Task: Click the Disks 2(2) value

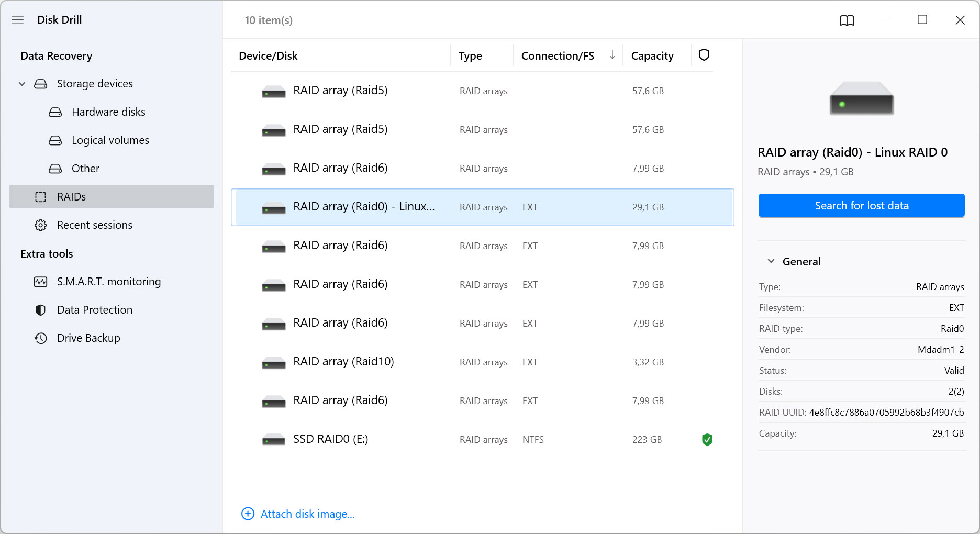Action: [956, 392]
